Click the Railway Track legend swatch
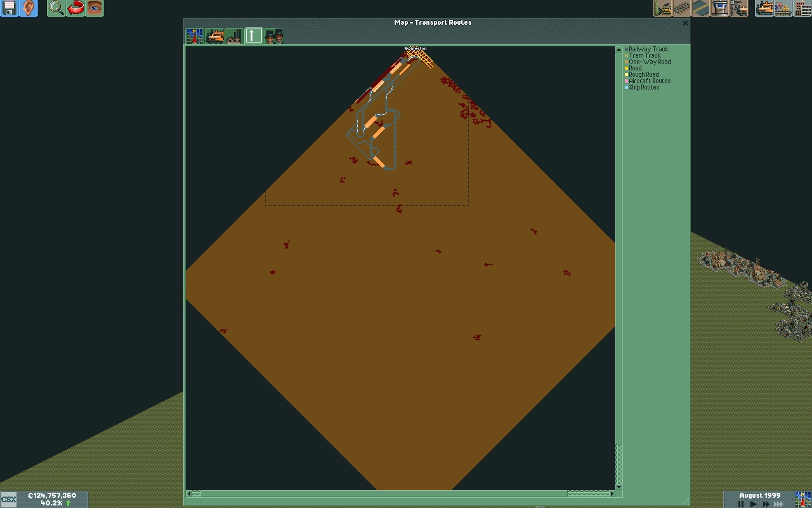 (627, 50)
